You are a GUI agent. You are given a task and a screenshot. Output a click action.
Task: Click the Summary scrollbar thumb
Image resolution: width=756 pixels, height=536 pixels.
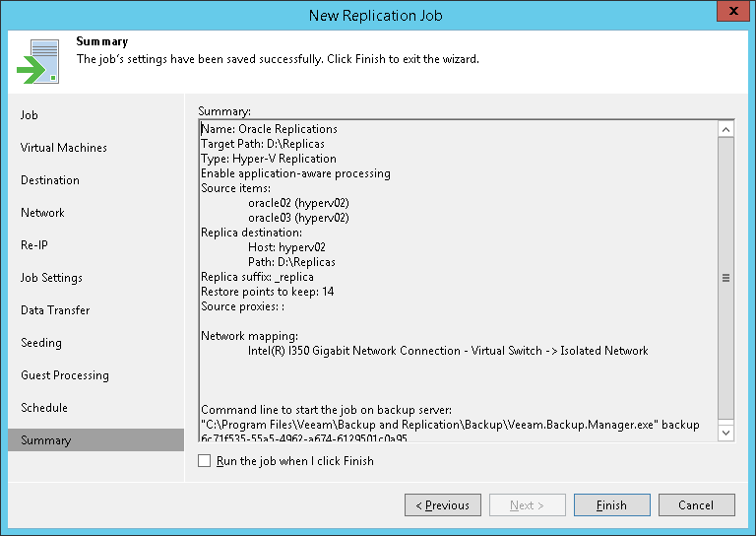(x=725, y=279)
